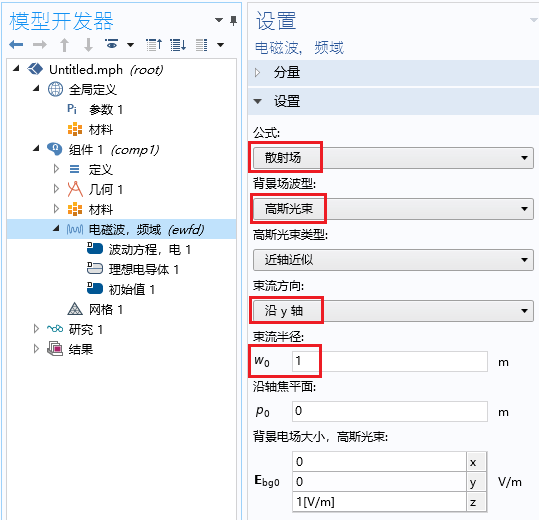
Task: Select 材料 under 全局定义
Action: click(x=101, y=130)
